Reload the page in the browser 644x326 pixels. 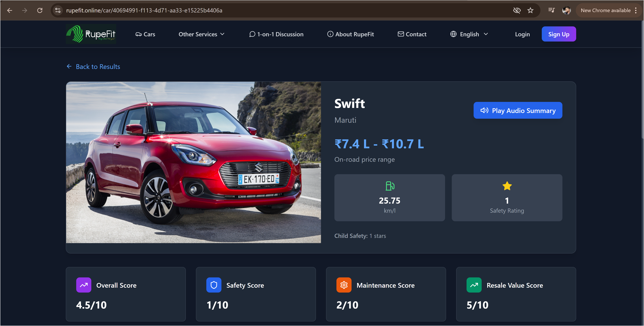tap(40, 10)
